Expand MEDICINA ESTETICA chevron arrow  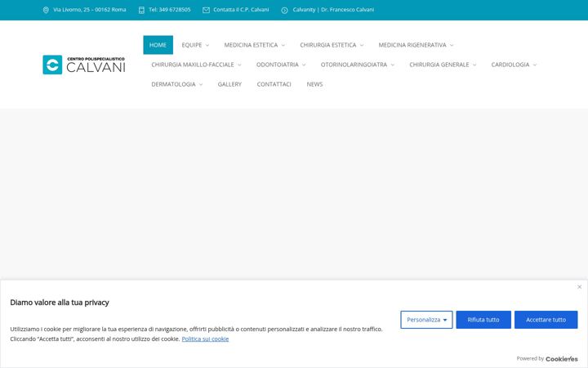point(283,46)
